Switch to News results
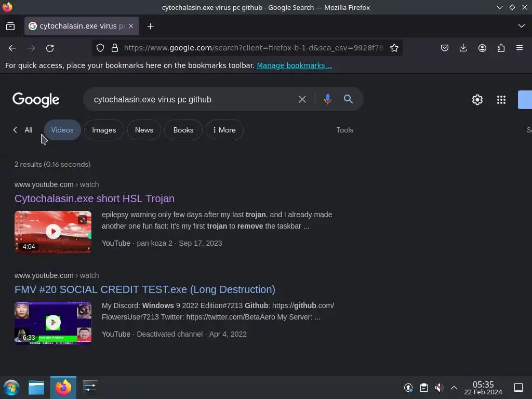Viewport: 532px width, 399px height. coord(144,130)
